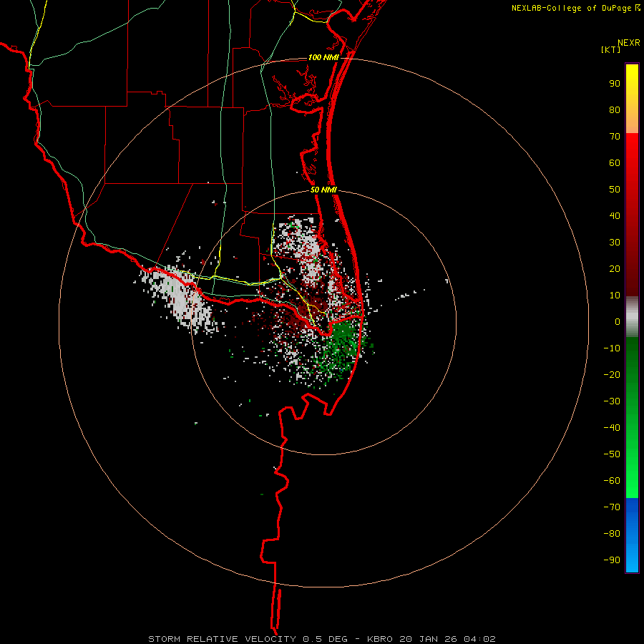Click the 50 NMI range ring label

pyautogui.click(x=323, y=190)
